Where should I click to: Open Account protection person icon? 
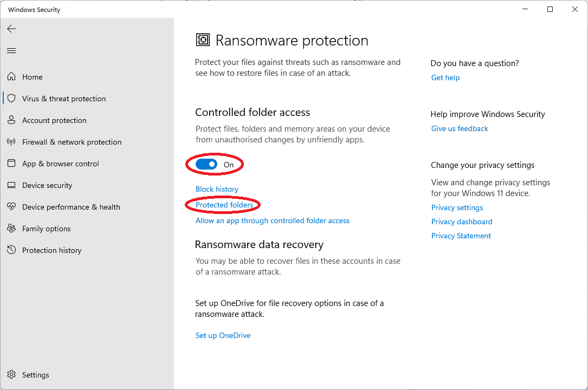coord(11,120)
